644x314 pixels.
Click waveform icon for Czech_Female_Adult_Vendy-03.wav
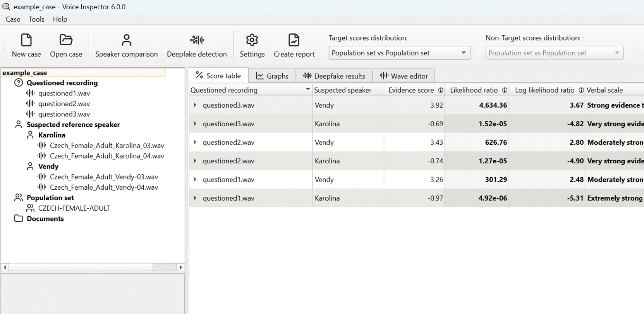[42, 177]
